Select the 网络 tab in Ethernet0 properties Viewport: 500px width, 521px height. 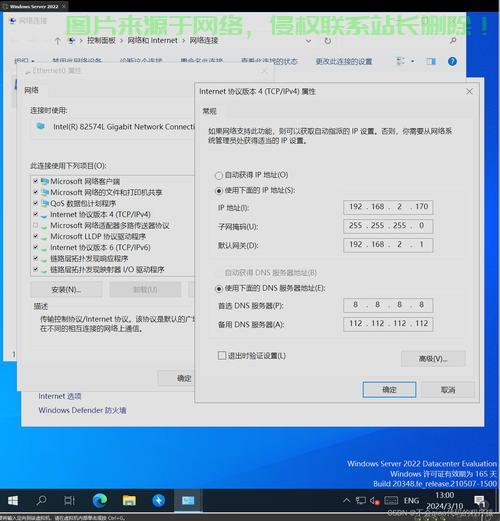31,90
